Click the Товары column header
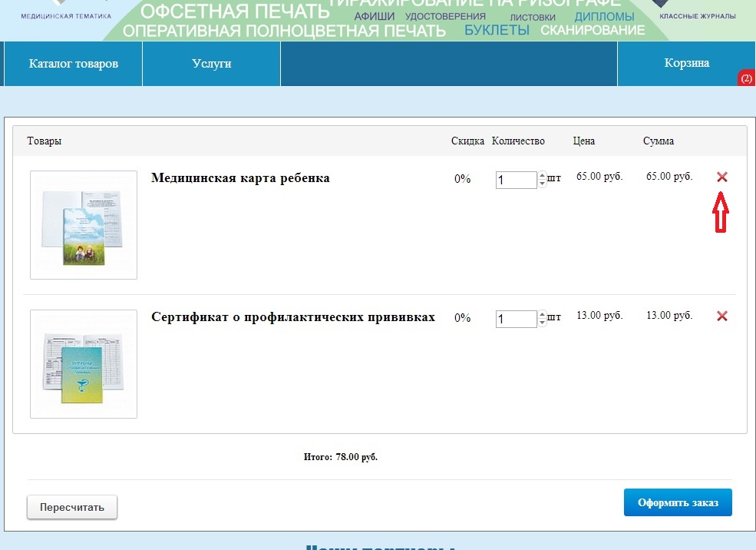756x550 pixels. (x=45, y=141)
